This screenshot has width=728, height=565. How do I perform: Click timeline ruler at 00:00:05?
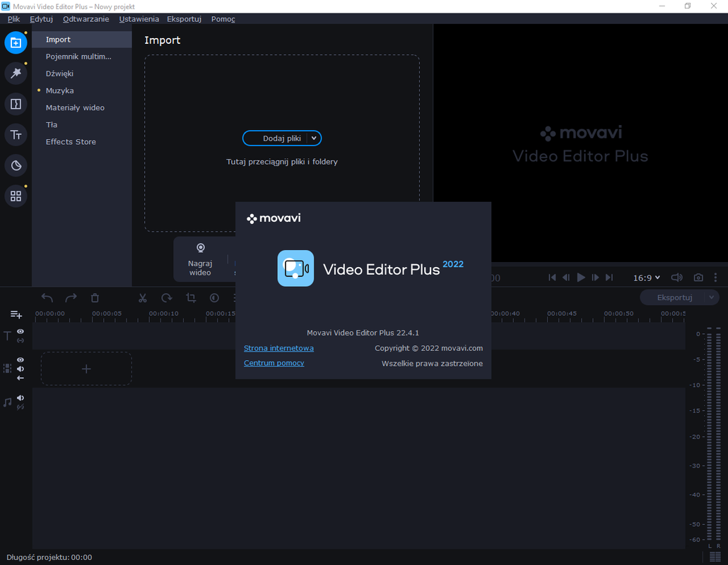click(107, 314)
